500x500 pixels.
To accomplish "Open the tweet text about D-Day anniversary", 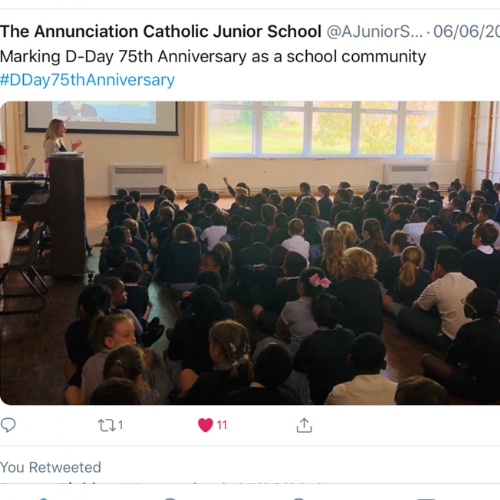I will click(x=213, y=56).
